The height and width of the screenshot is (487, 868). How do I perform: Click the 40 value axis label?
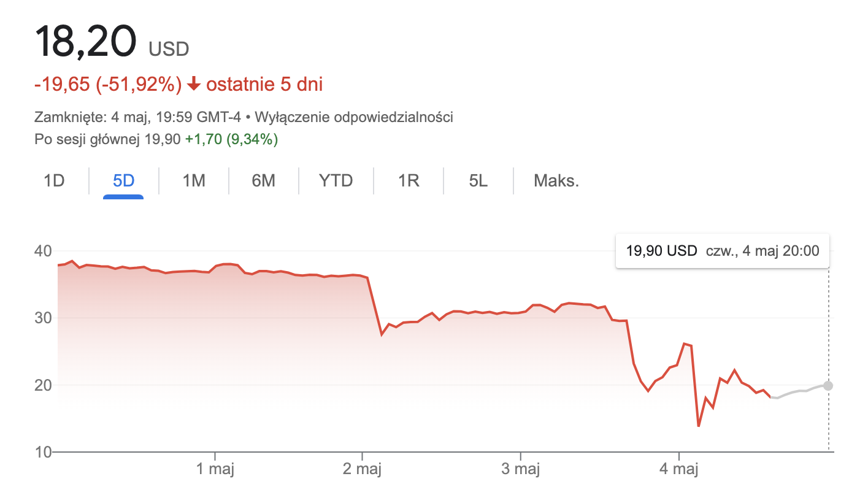43,251
